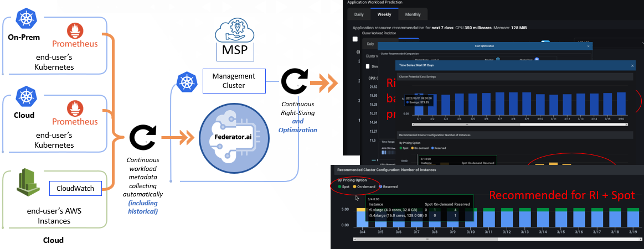Click the left arrow of the savings chart scrollbar
The height and width of the screenshot is (249, 644).
(413, 124)
